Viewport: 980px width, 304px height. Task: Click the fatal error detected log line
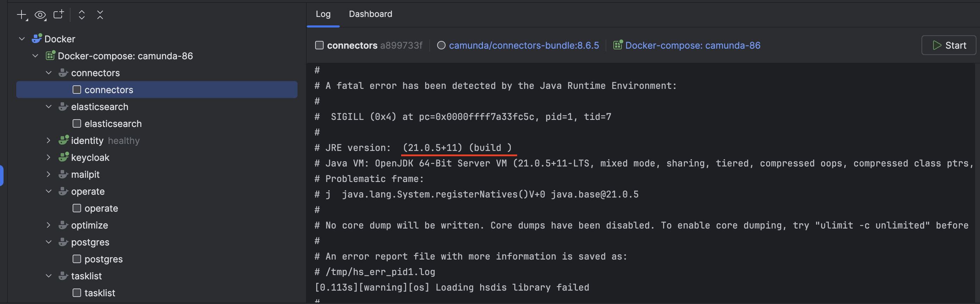pos(496,86)
